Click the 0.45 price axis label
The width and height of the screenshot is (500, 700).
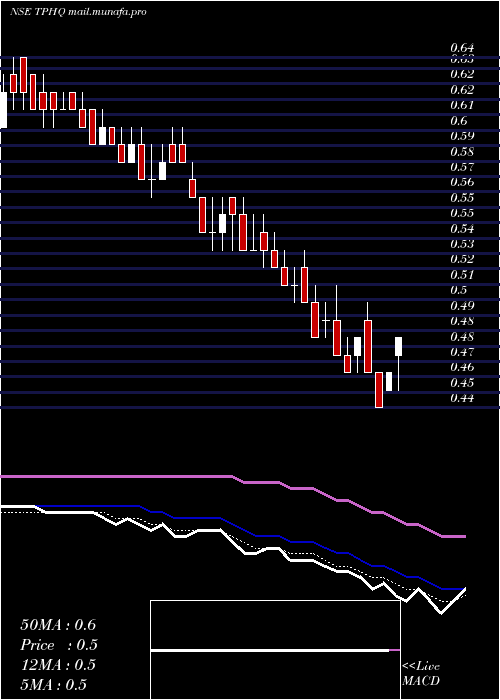(462, 383)
